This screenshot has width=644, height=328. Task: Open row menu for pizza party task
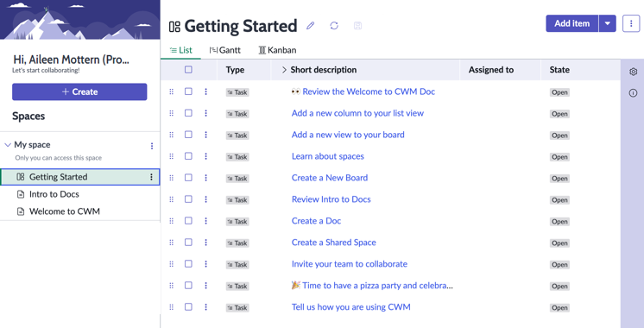coord(205,286)
